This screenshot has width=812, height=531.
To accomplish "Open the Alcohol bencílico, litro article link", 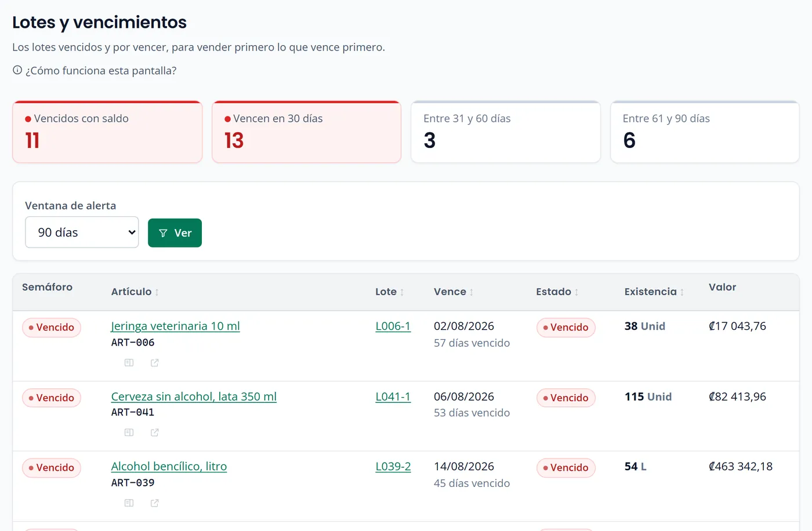I will point(169,466).
